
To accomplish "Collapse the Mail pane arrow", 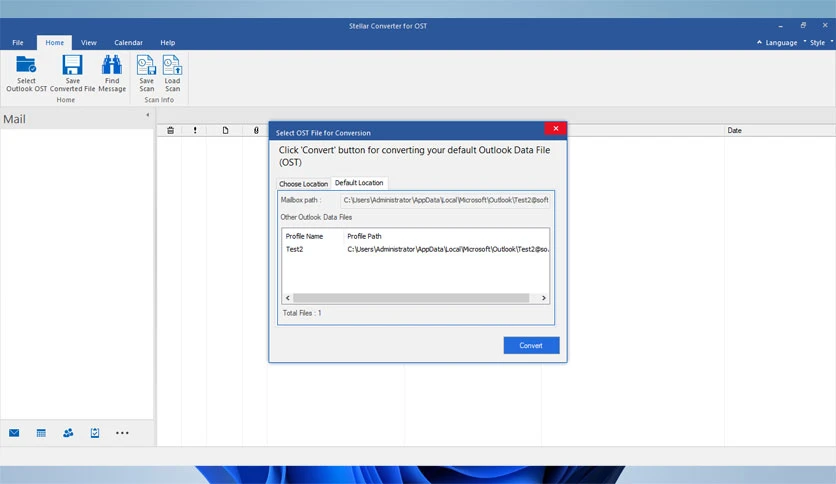I will 148,115.
